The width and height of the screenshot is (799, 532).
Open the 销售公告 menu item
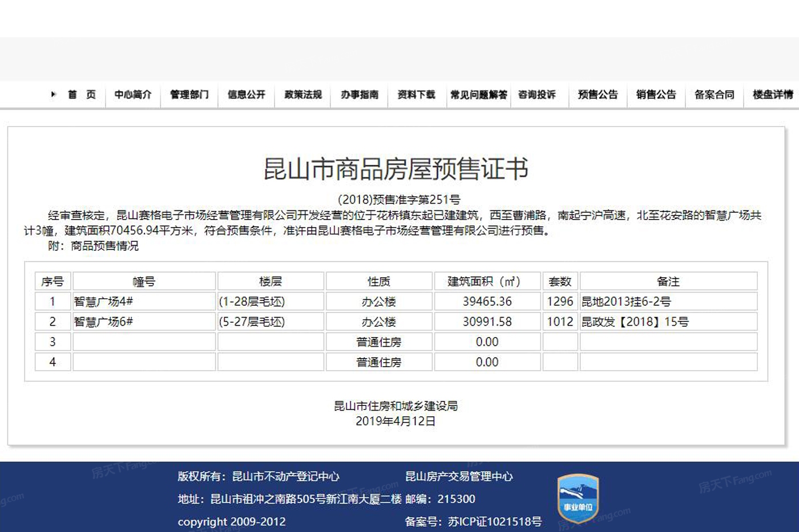coord(656,95)
